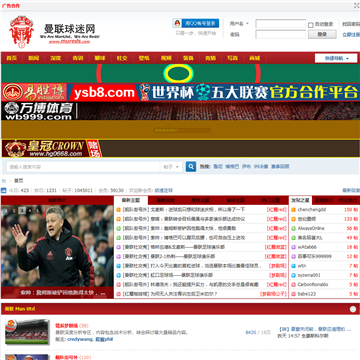This screenshot has height=360, width=360.
Task: Click the blue search magnifier button
Action: [191, 167]
